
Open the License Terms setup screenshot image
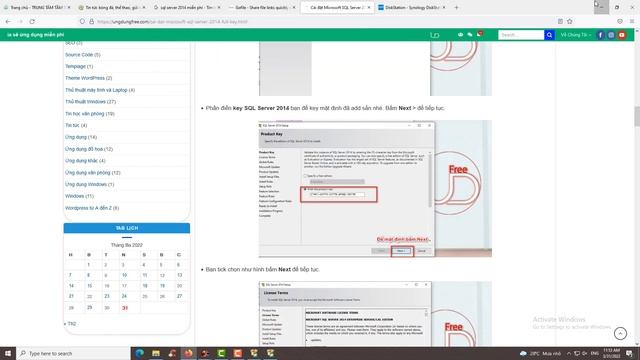375,314
